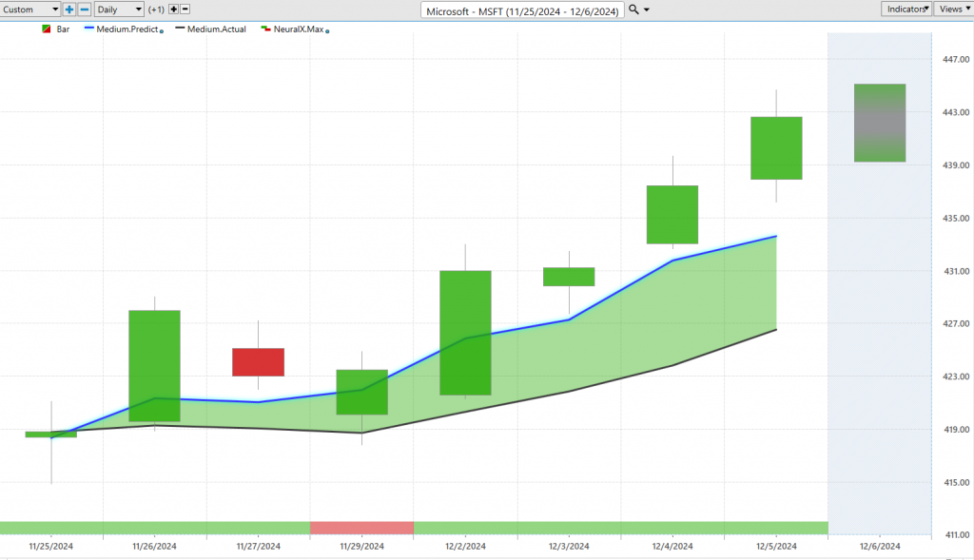Click the blue plus zoom-in icon
The image size is (974, 560).
[x=69, y=10]
